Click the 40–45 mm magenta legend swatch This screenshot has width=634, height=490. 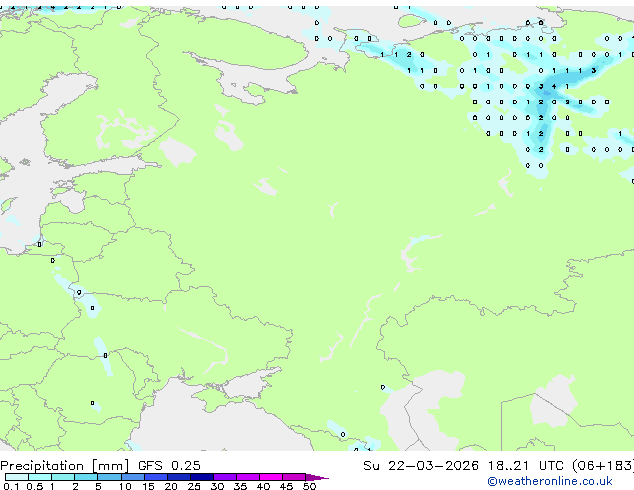point(271,477)
